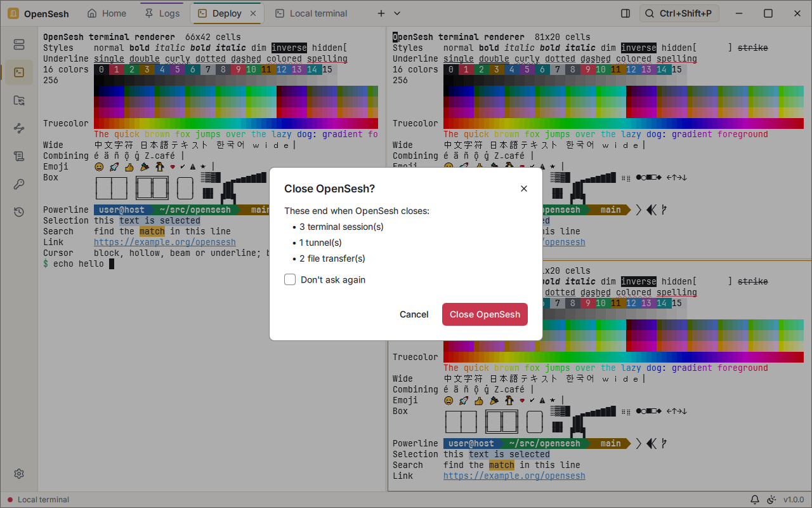Select the Deploy tab

tap(226, 13)
